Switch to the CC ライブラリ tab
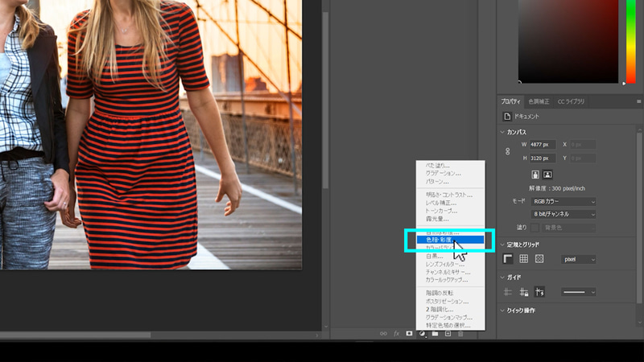This screenshot has height=362, width=644. pyautogui.click(x=571, y=101)
